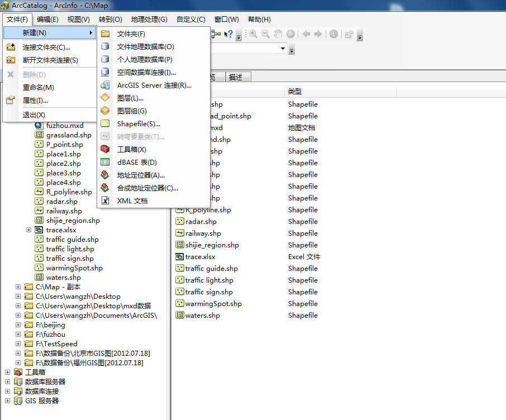
Task: Click the Spatial Database Connection icon
Action: [105, 72]
